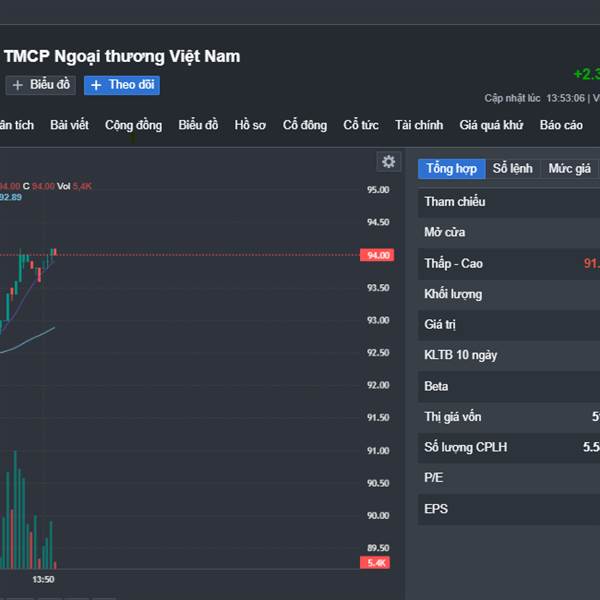Click the Vol 5.4K chart legend

pyautogui.click(x=75, y=186)
